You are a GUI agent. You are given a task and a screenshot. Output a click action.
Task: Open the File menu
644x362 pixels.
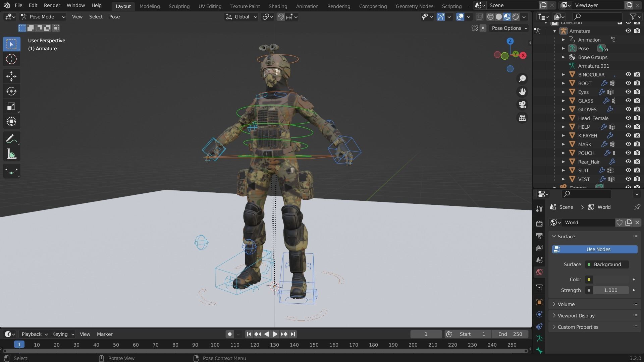tap(18, 5)
